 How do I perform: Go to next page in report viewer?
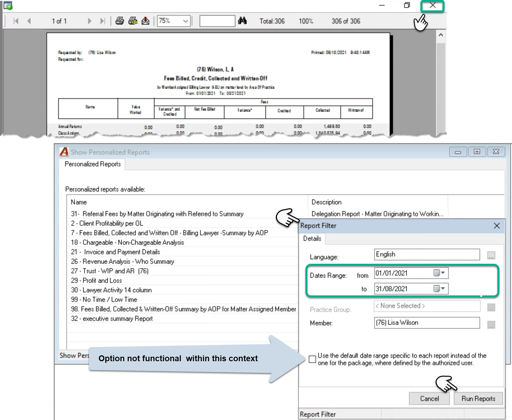[x=90, y=21]
